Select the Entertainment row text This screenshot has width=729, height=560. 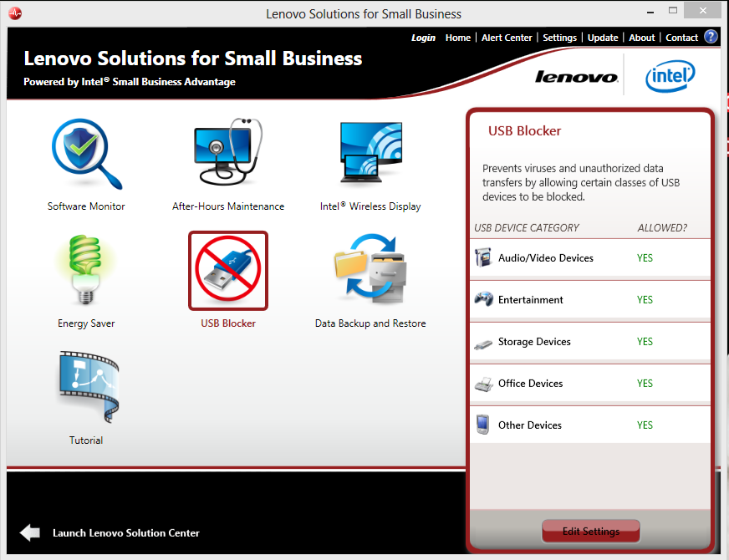point(531,300)
